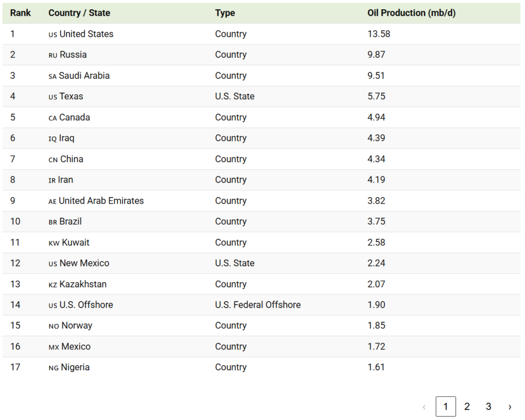Select the 4.94 production value
This screenshot has width=525, height=420.
click(376, 117)
